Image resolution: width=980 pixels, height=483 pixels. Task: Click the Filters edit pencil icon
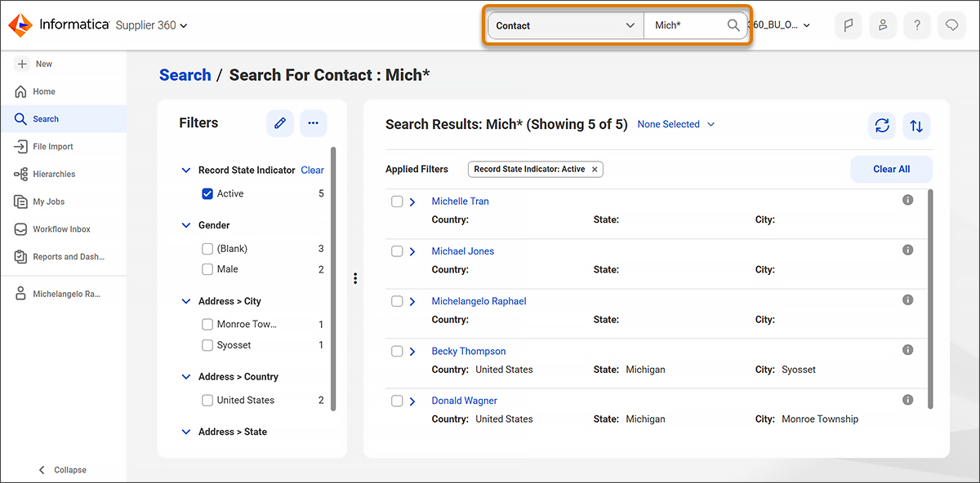pos(280,123)
